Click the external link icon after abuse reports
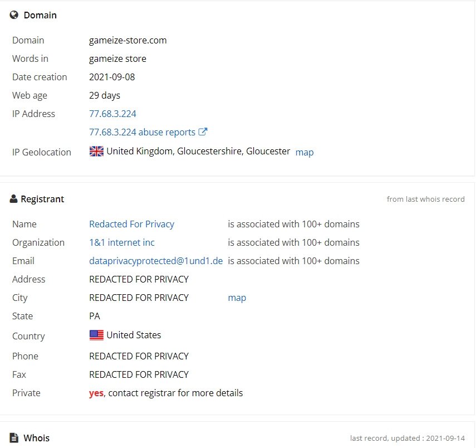 203,132
